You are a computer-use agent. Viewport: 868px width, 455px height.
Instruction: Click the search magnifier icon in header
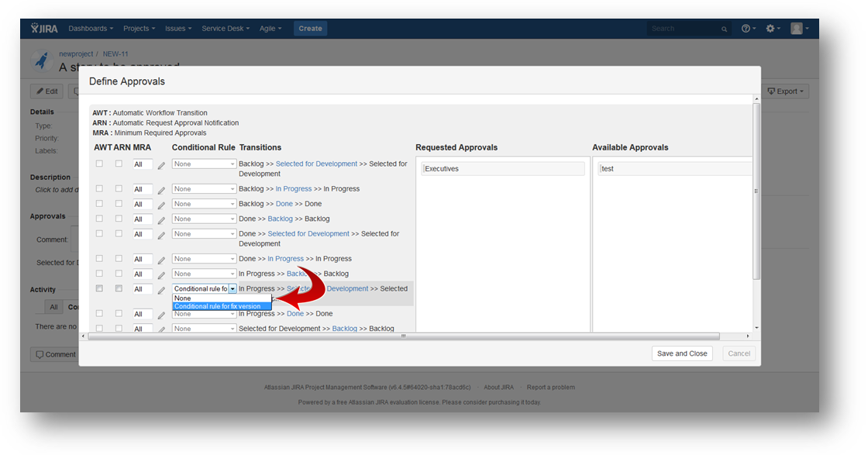725,29
